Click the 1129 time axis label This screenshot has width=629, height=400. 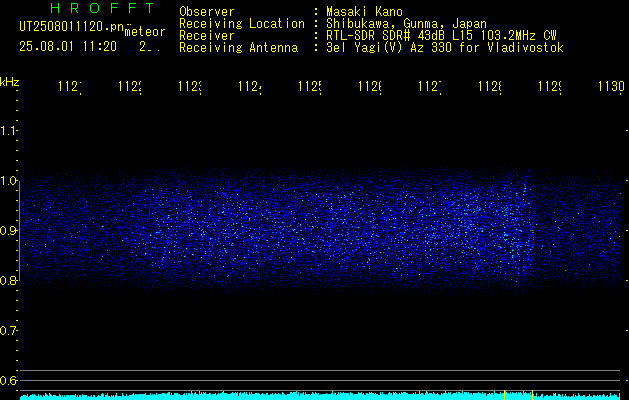tap(550, 87)
